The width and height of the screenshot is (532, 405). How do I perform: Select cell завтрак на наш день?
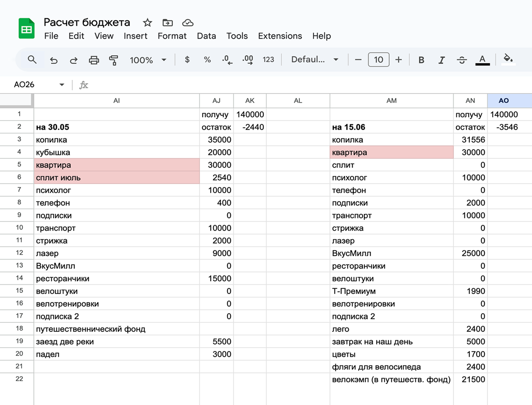[391, 342]
